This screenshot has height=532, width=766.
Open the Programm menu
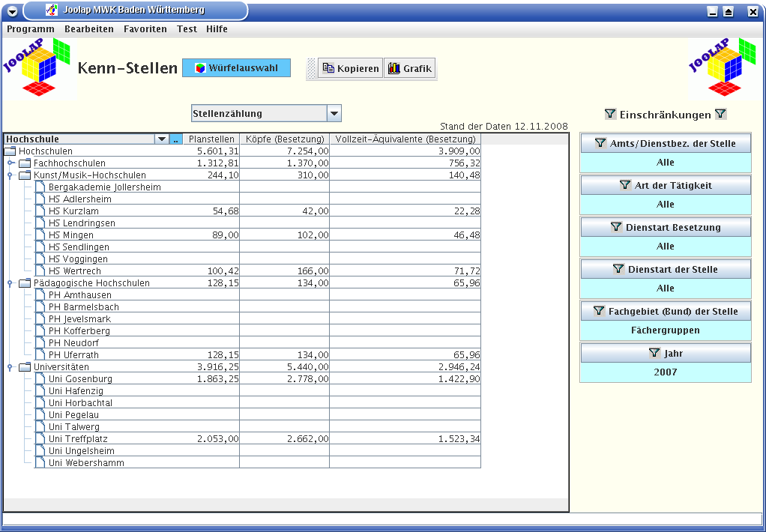[31, 29]
